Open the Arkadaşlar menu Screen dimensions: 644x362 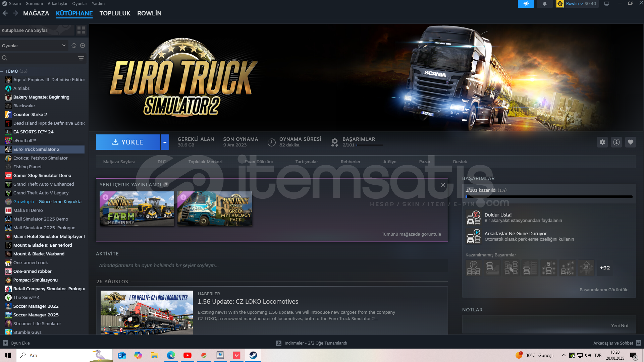(57, 3)
